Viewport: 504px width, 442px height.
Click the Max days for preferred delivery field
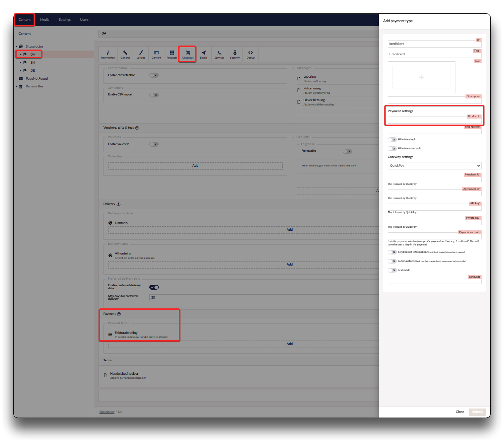[264, 298]
